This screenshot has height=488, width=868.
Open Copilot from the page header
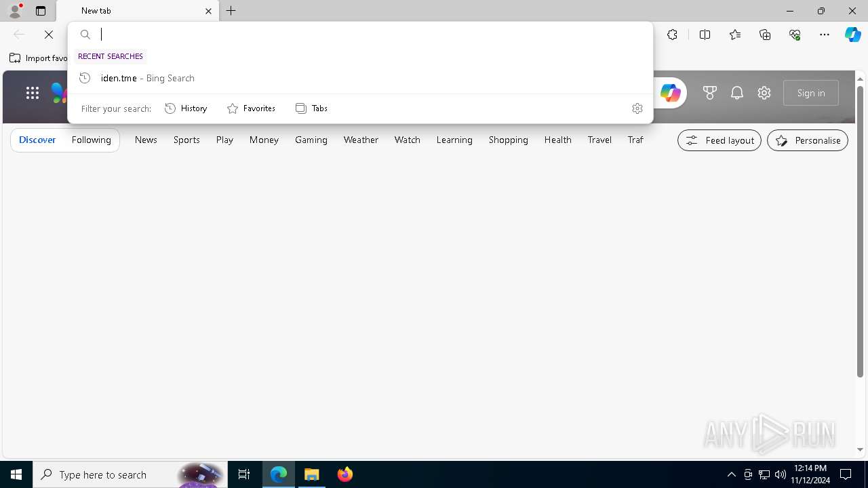coord(670,93)
